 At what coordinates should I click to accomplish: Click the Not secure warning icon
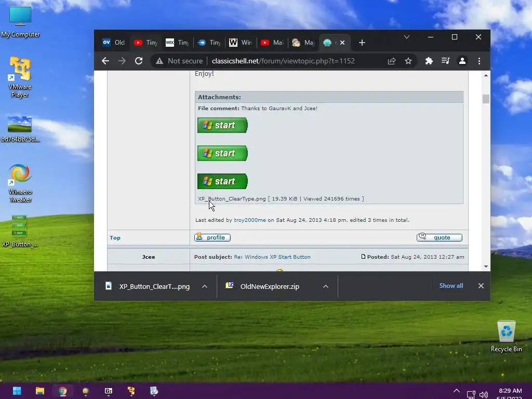[x=159, y=61]
